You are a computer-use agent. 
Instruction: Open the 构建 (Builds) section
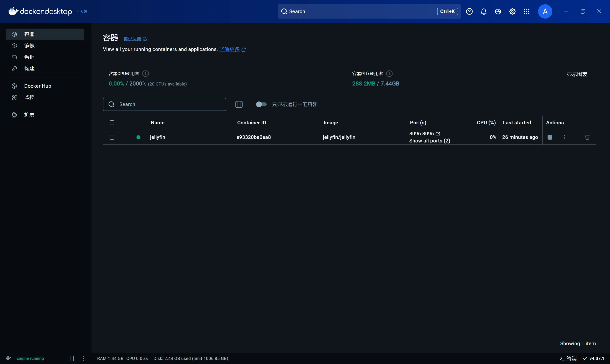pos(29,68)
